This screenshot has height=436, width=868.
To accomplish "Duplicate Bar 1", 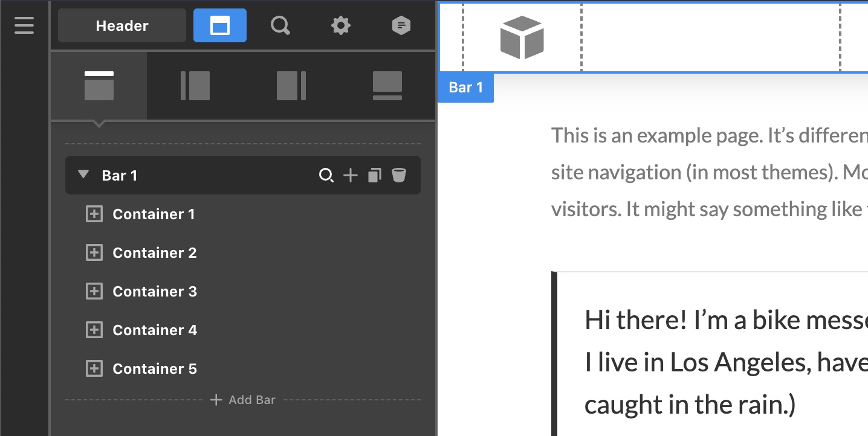I will click(x=375, y=176).
